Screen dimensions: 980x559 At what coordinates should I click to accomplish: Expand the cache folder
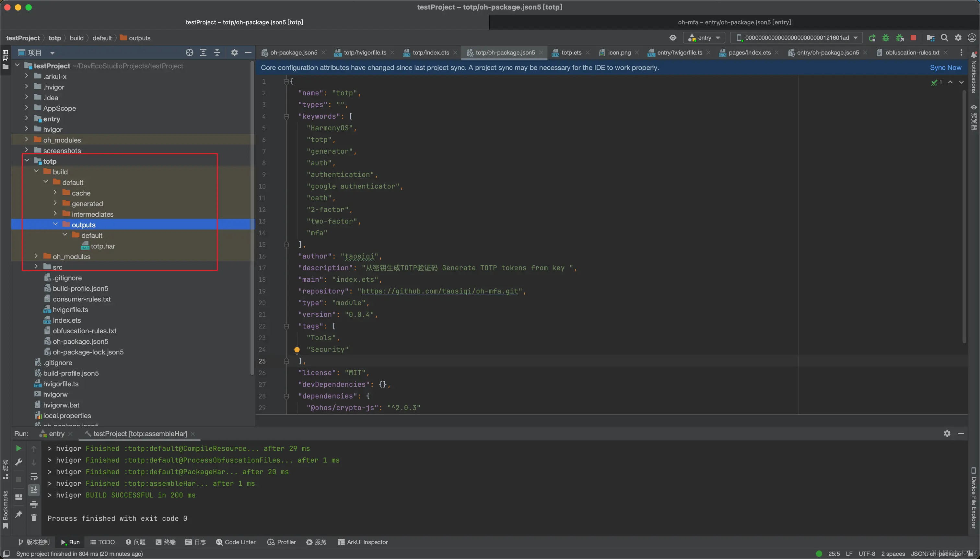(x=55, y=193)
